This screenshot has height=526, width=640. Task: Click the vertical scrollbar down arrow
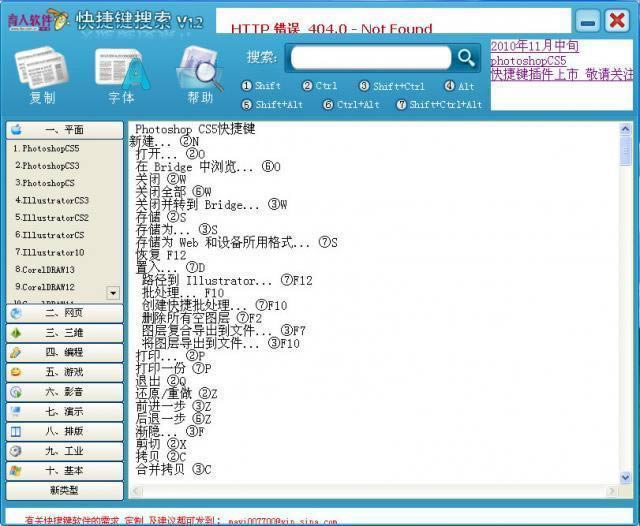pos(625,477)
